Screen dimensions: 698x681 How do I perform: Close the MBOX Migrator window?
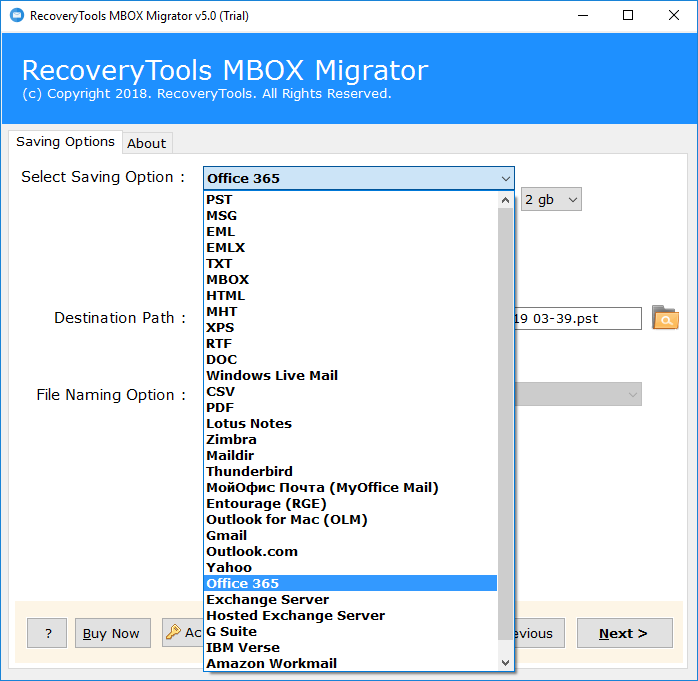(674, 16)
